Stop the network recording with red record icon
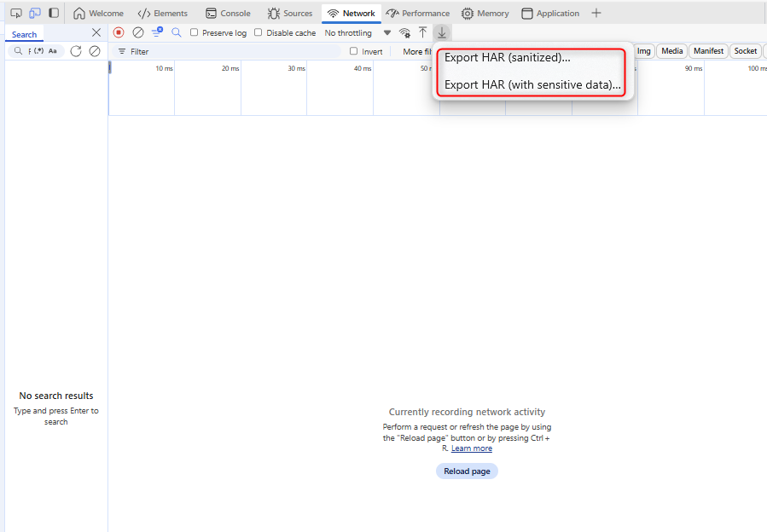The image size is (767, 532). coord(118,32)
